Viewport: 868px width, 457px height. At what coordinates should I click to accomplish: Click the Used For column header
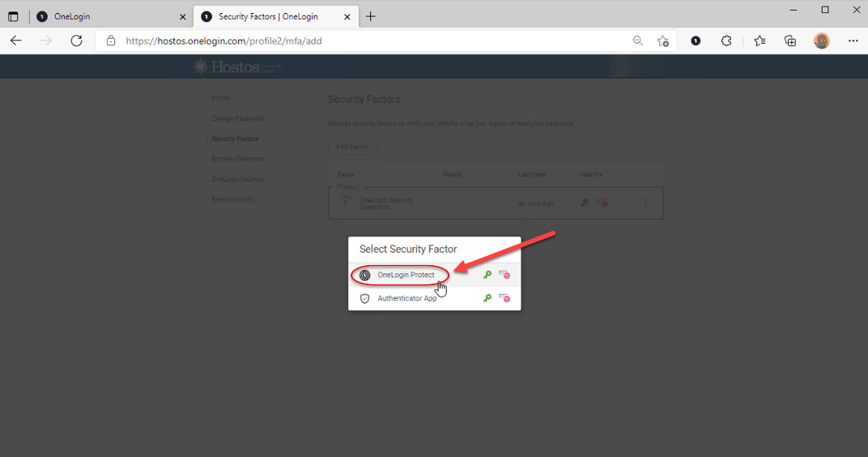(590, 174)
